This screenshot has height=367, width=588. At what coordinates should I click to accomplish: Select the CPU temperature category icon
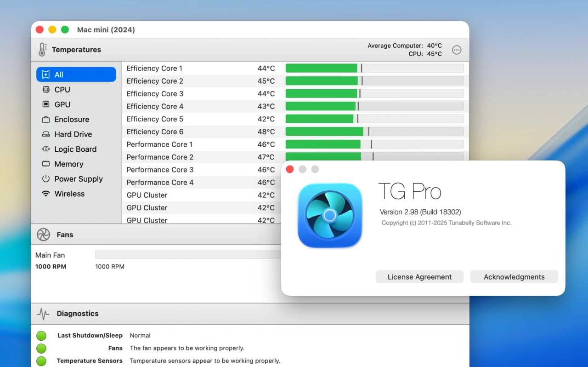[45, 90]
